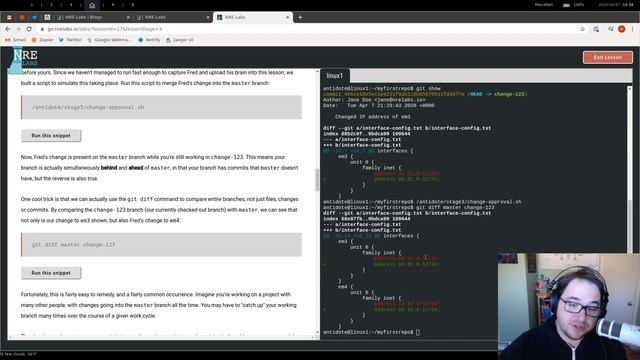Image resolution: width=640 pixels, height=360 pixels.
Task: Run the change-approval.sh snippet
Action: [51, 136]
